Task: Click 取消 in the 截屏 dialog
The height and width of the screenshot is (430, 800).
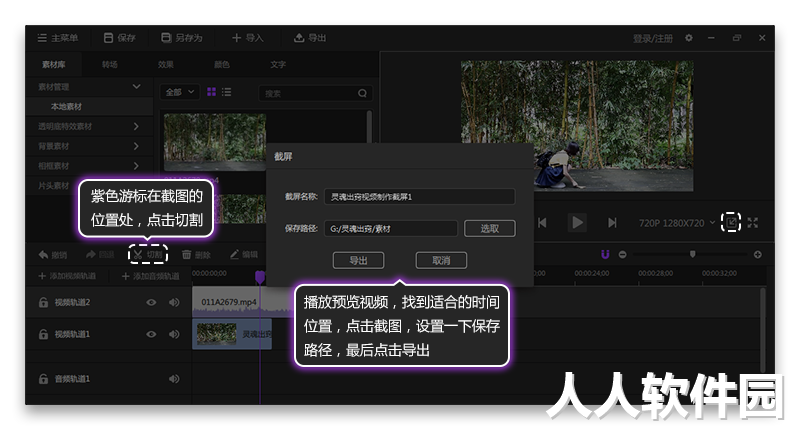Action: click(441, 261)
